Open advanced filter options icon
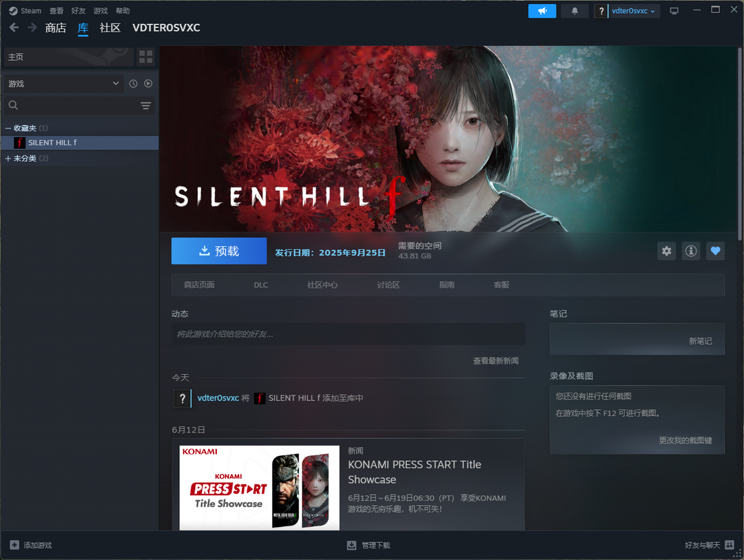744x560 pixels. [146, 105]
